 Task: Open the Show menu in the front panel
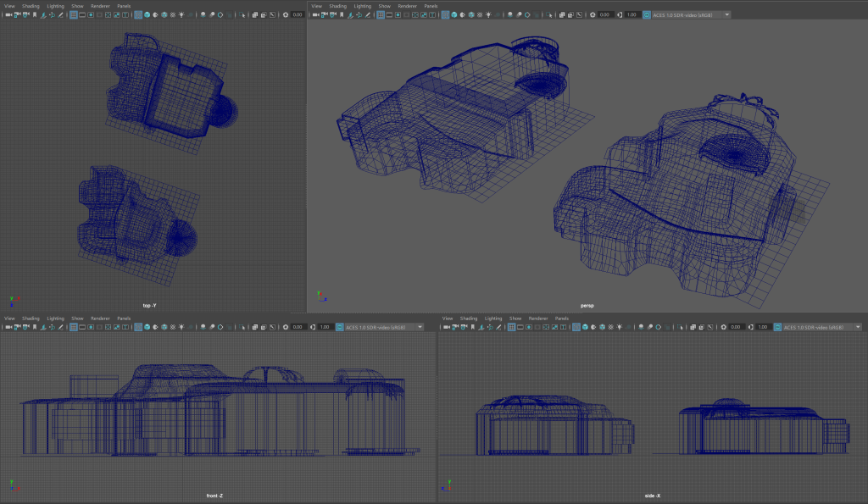coord(77,318)
